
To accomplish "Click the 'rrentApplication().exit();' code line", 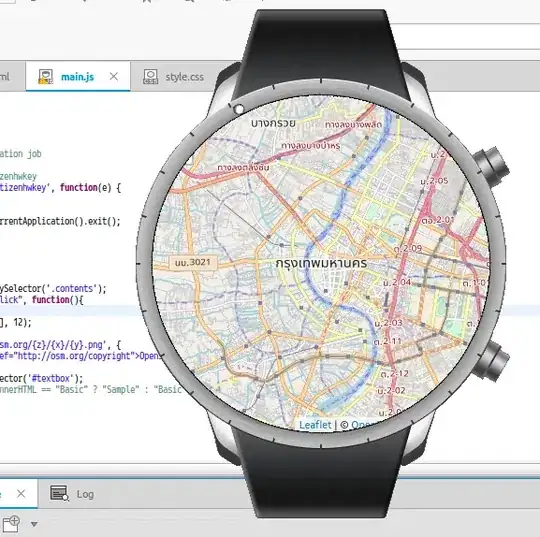I will 60,221.
